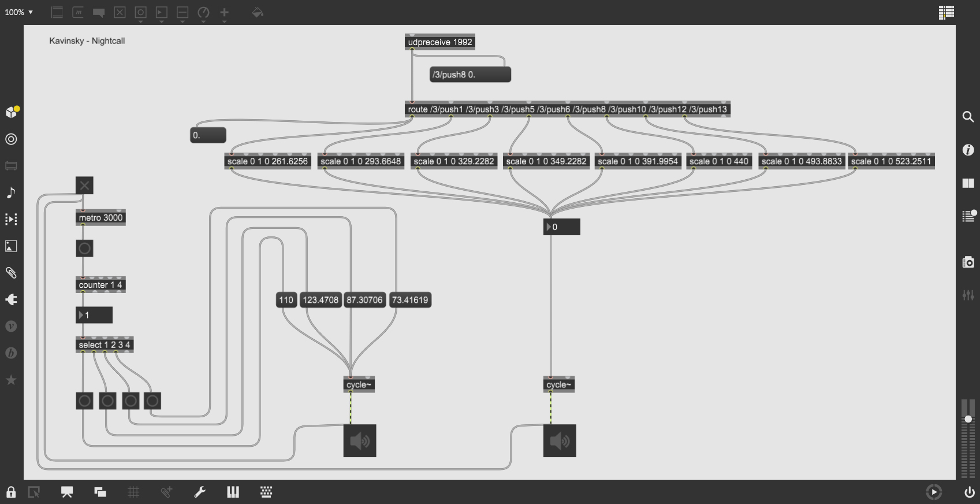Open the sequence play browser in sidebar

pyautogui.click(x=11, y=219)
